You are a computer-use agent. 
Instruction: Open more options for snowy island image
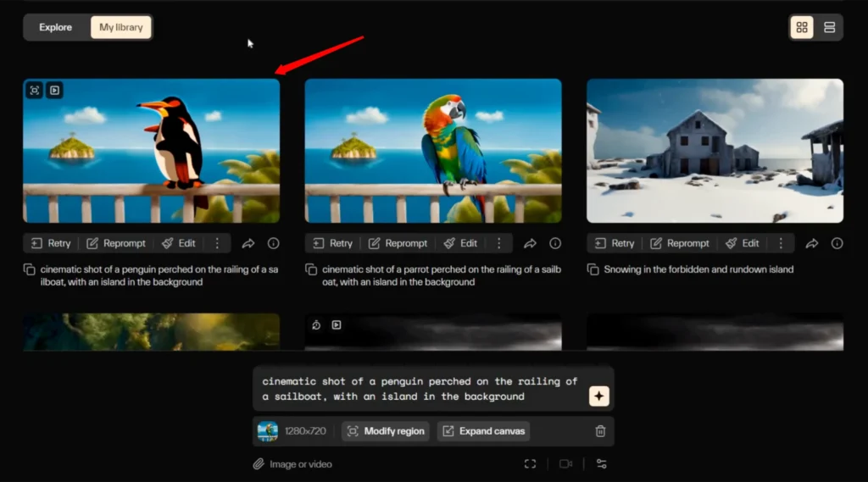pyautogui.click(x=781, y=243)
